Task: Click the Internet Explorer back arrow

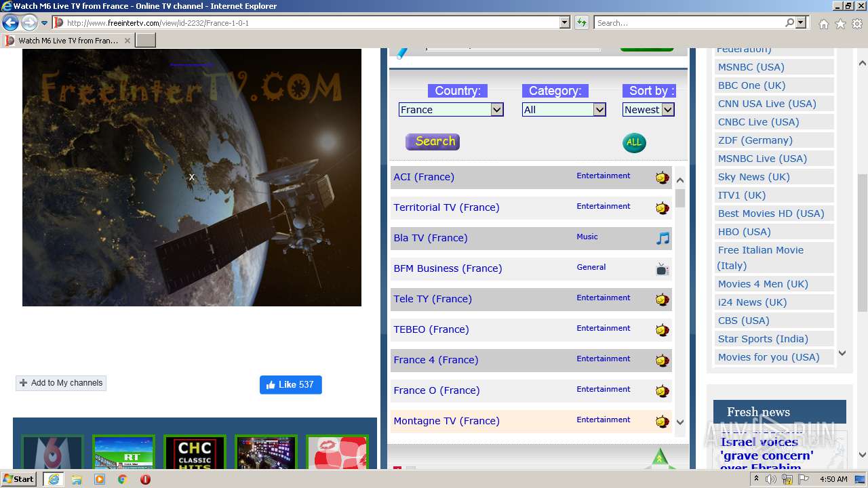Action: point(10,23)
